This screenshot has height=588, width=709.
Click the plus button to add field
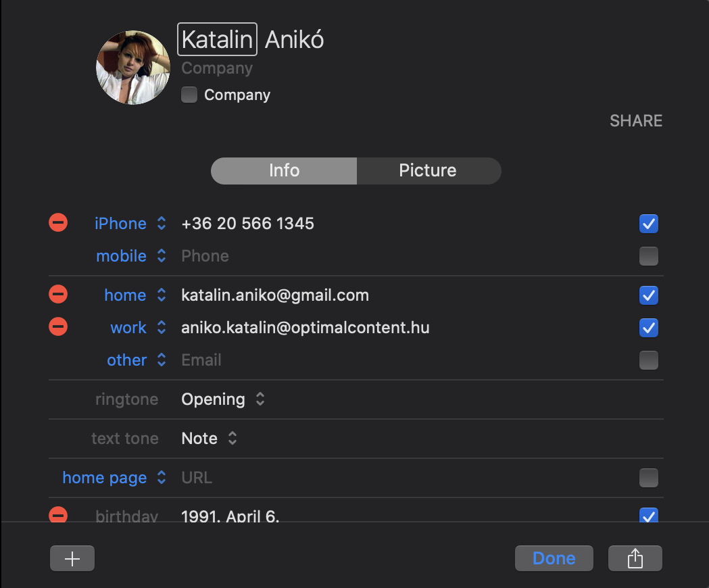coord(72,558)
